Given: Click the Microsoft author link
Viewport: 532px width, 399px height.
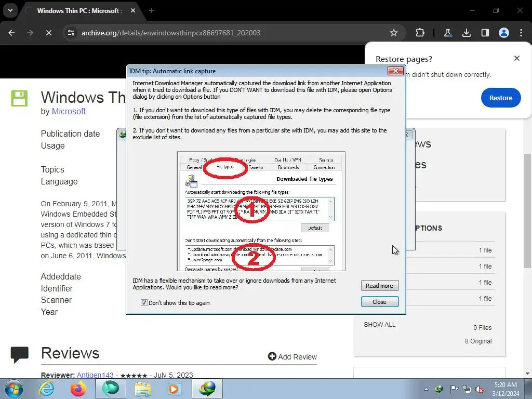Looking at the screenshot, I should pyautogui.click(x=69, y=111).
